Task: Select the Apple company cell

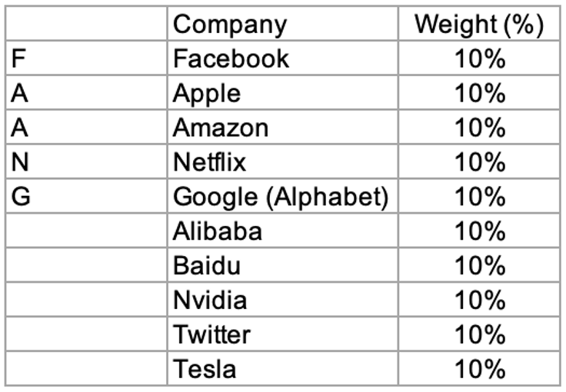Action: (207, 93)
